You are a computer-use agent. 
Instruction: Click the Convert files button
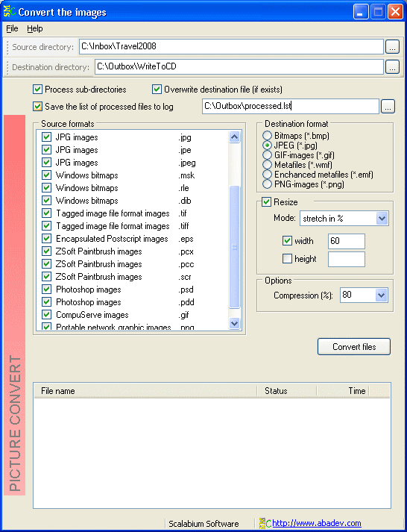click(x=354, y=347)
